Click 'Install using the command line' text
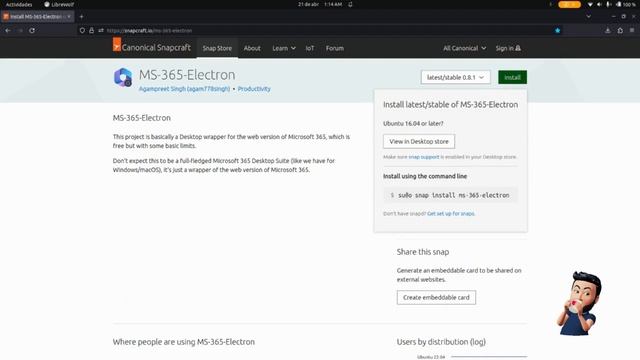This screenshot has height=360, width=640. [425, 176]
